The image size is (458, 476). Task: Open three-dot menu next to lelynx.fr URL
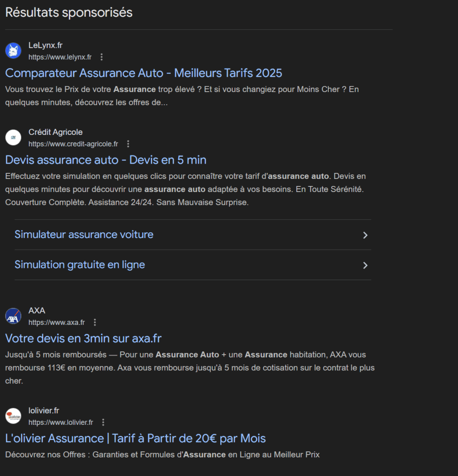pyautogui.click(x=102, y=57)
